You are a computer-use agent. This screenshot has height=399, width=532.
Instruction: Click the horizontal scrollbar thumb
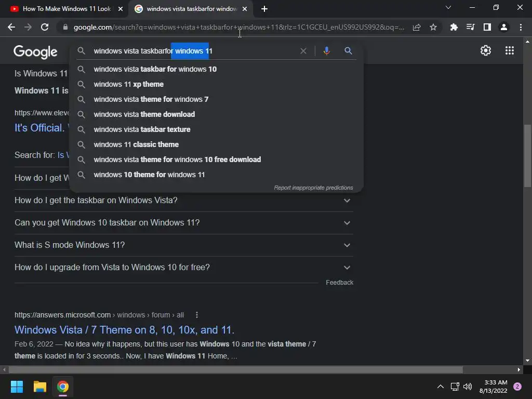(x=235, y=369)
